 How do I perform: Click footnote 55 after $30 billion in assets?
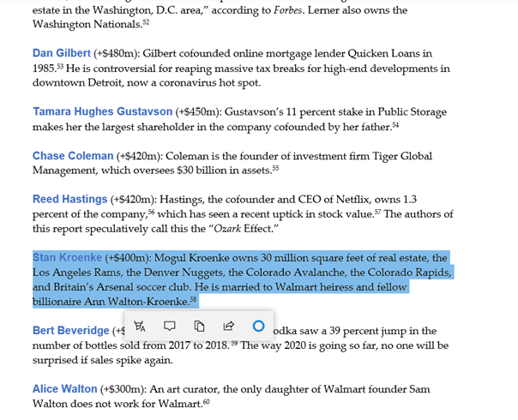275,168
